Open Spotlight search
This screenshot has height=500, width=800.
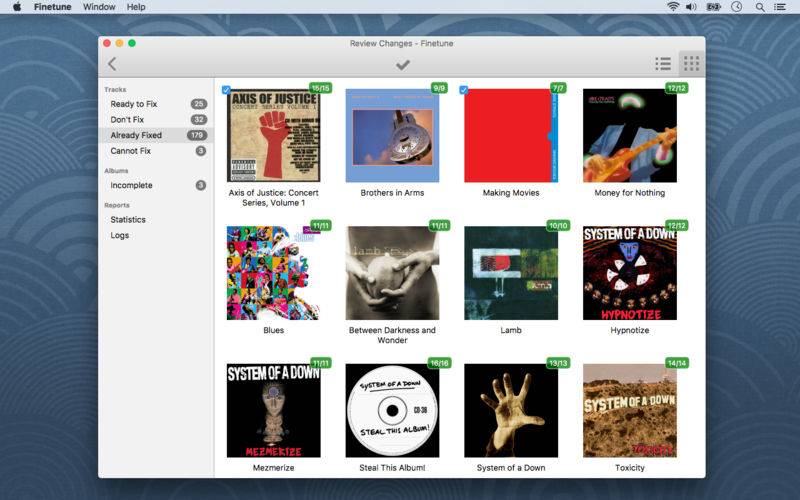[x=760, y=7]
